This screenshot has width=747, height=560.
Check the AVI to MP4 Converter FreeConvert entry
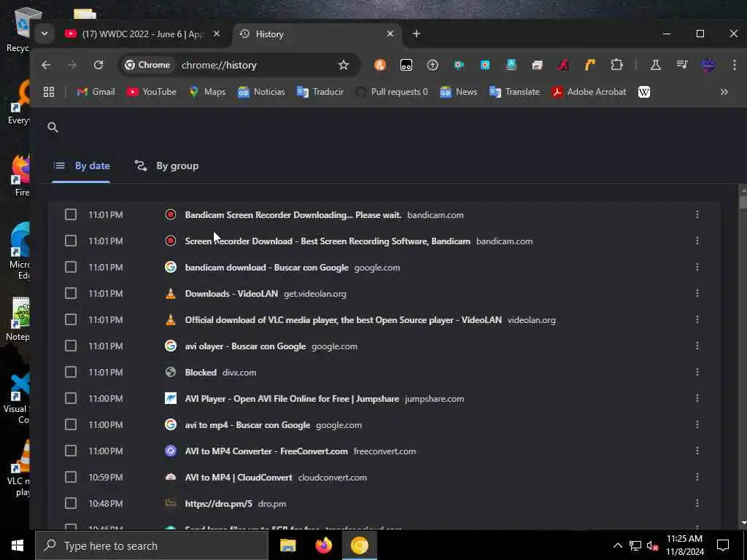click(71, 451)
